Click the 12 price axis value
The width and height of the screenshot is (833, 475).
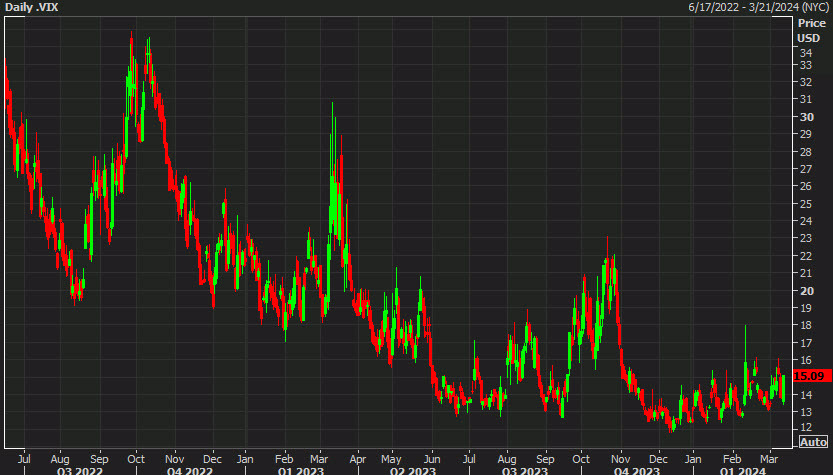(x=806, y=427)
